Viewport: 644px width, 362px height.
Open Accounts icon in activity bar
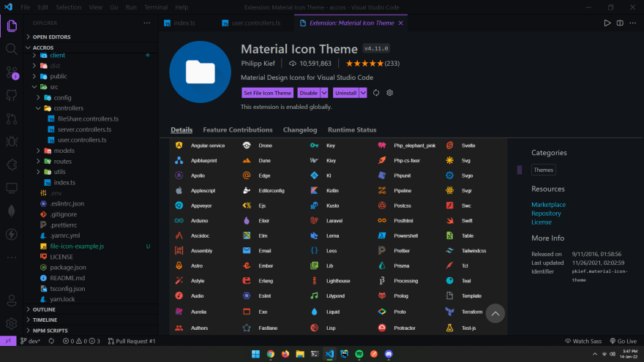12,301
